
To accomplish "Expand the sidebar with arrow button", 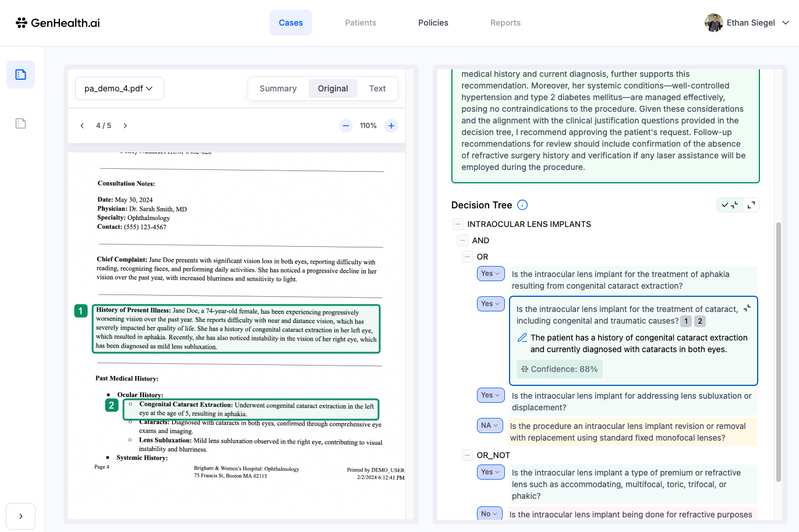I will [20, 516].
